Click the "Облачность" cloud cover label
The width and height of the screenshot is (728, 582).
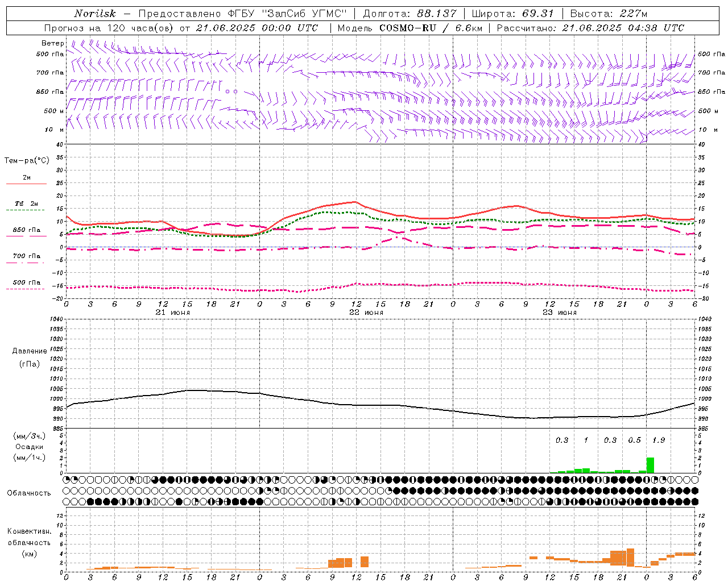click(x=29, y=493)
